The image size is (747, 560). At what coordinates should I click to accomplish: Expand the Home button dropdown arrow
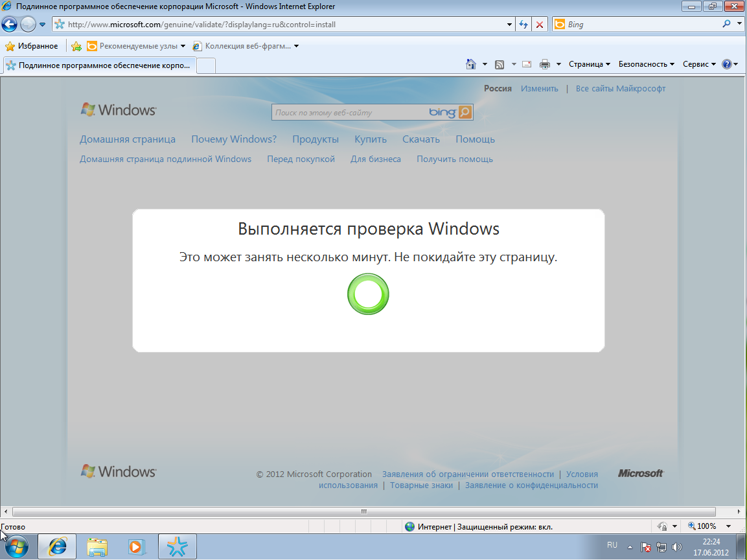tap(485, 64)
